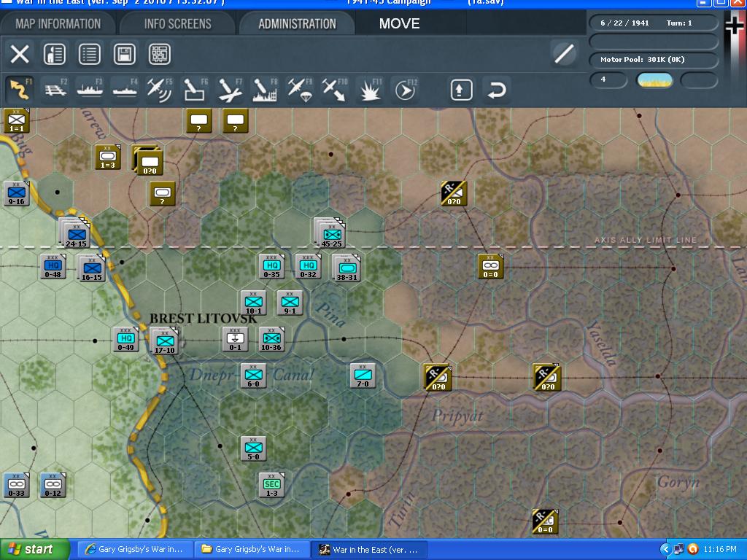Open the Map Information tab
The width and height of the screenshot is (747, 560).
click(58, 23)
